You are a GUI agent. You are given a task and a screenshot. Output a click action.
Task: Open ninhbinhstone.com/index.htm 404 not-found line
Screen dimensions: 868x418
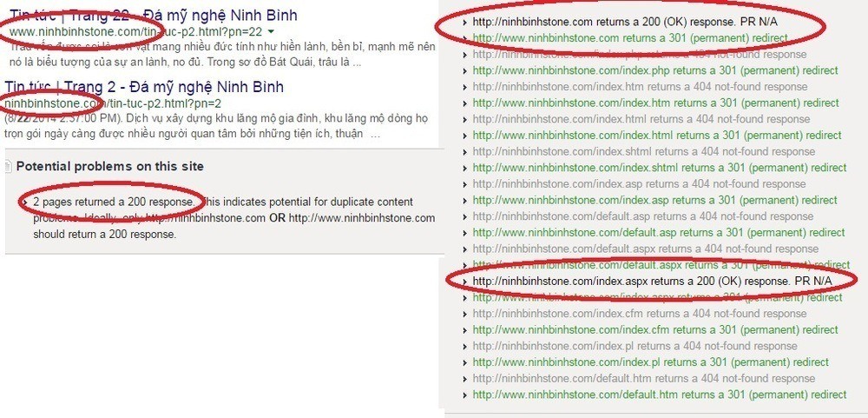pyautogui.click(x=640, y=87)
